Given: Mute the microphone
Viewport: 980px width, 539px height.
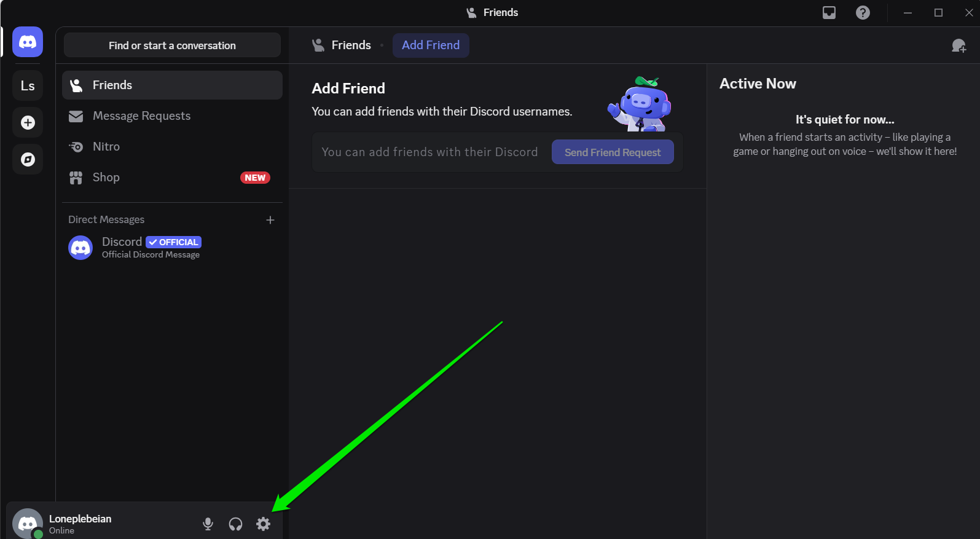Looking at the screenshot, I should (208, 524).
